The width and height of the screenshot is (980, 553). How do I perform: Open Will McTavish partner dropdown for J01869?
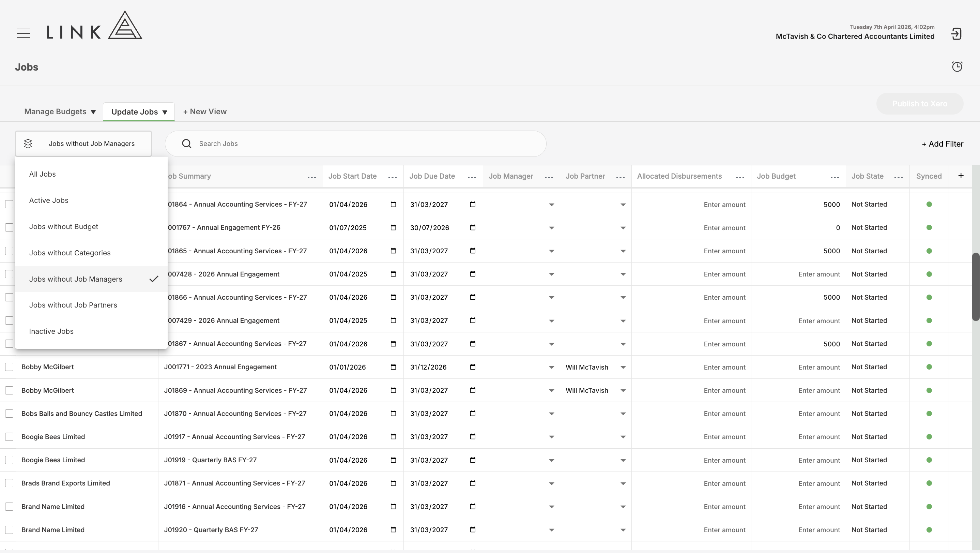(x=623, y=390)
